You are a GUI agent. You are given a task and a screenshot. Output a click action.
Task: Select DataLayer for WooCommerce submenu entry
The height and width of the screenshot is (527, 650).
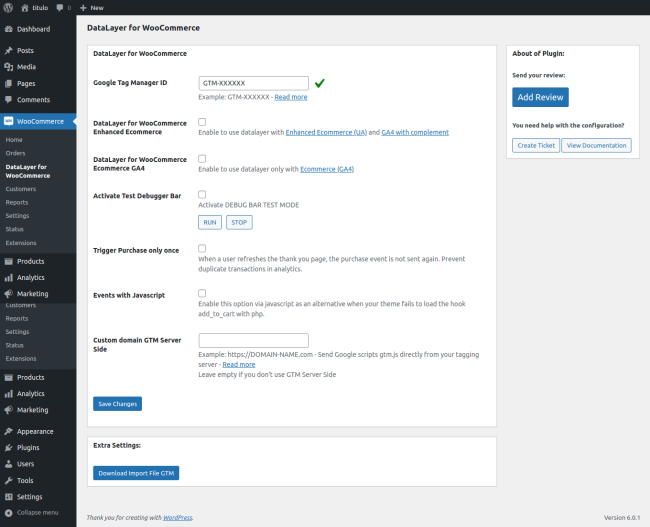(x=28, y=171)
